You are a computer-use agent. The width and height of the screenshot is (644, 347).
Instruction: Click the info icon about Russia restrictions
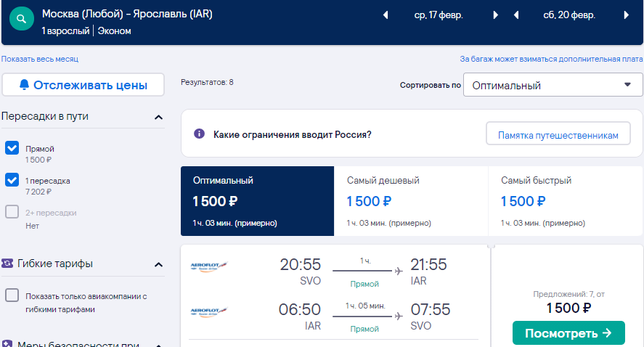coord(199,134)
